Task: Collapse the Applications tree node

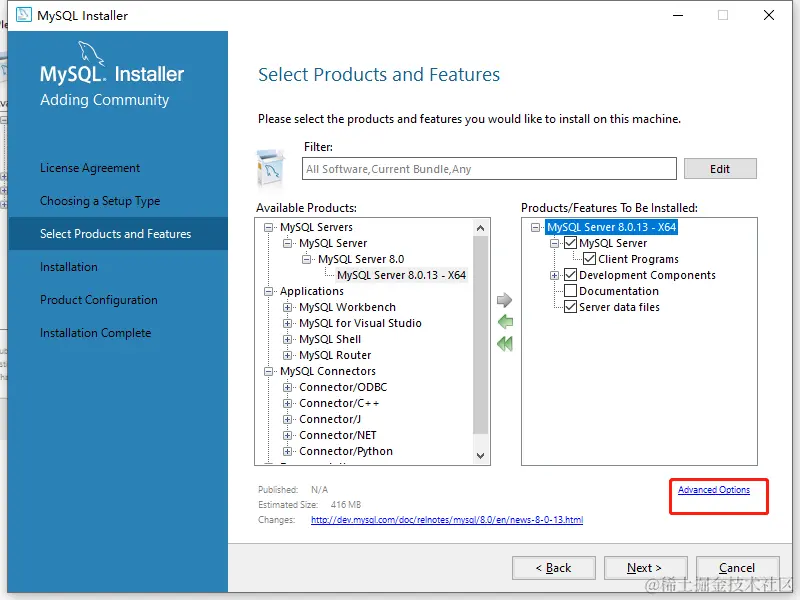Action: tap(268, 291)
